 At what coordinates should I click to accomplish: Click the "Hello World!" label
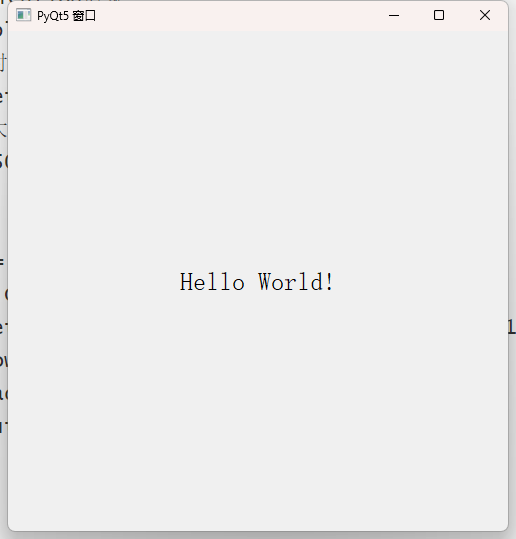click(x=256, y=282)
